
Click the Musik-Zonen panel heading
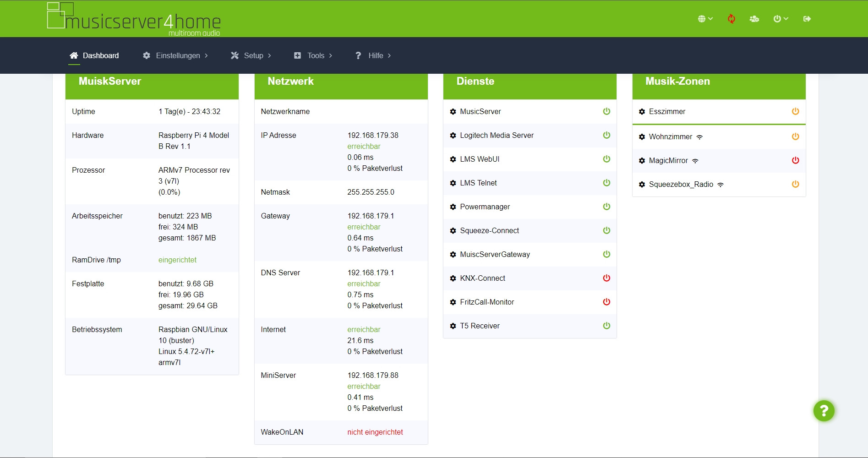[x=677, y=81]
